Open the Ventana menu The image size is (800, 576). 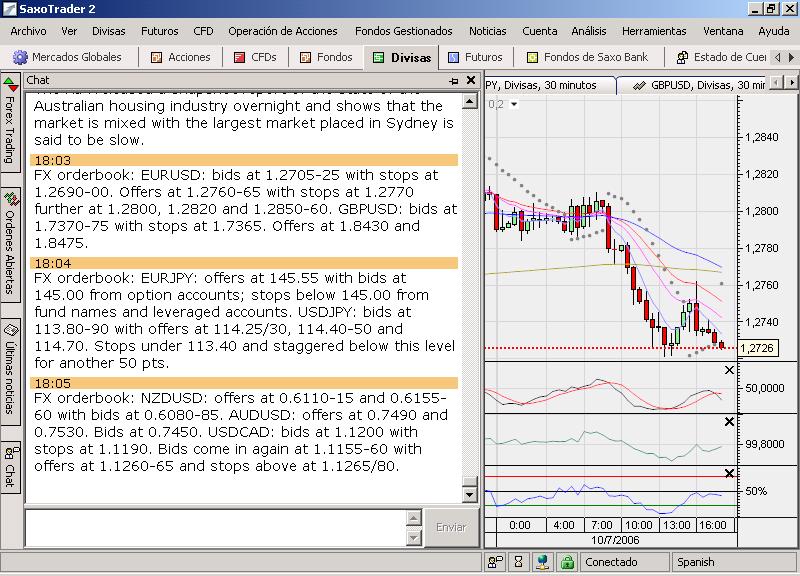click(x=723, y=31)
